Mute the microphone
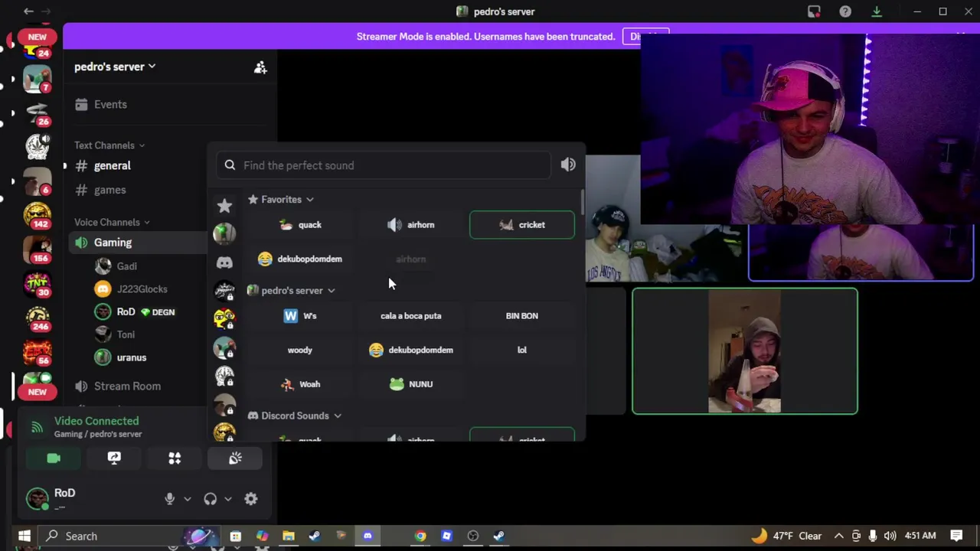The height and width of the screenshot is (551, 980). point(170,499)
